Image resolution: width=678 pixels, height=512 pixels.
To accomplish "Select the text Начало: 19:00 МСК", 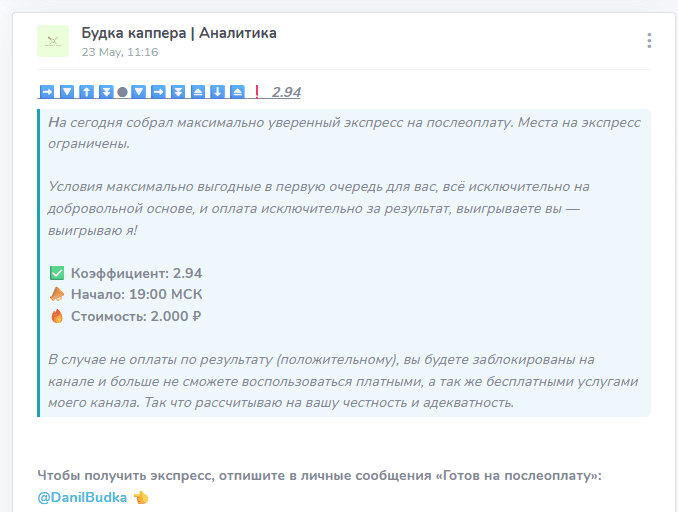I will click(137, 294).
